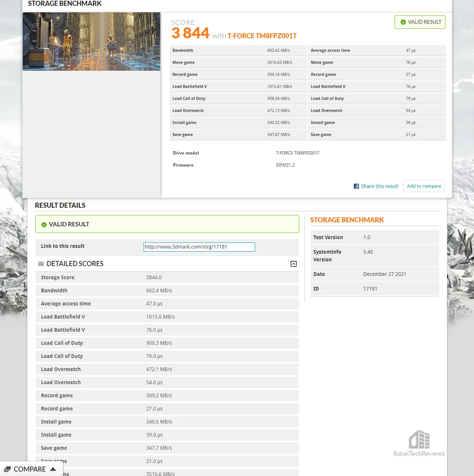Click the Test Version 1.0 value

coord(367,237)
